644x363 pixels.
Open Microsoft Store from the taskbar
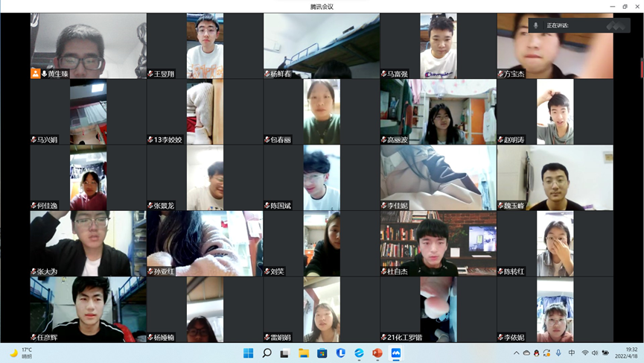[x=322, y=353]
